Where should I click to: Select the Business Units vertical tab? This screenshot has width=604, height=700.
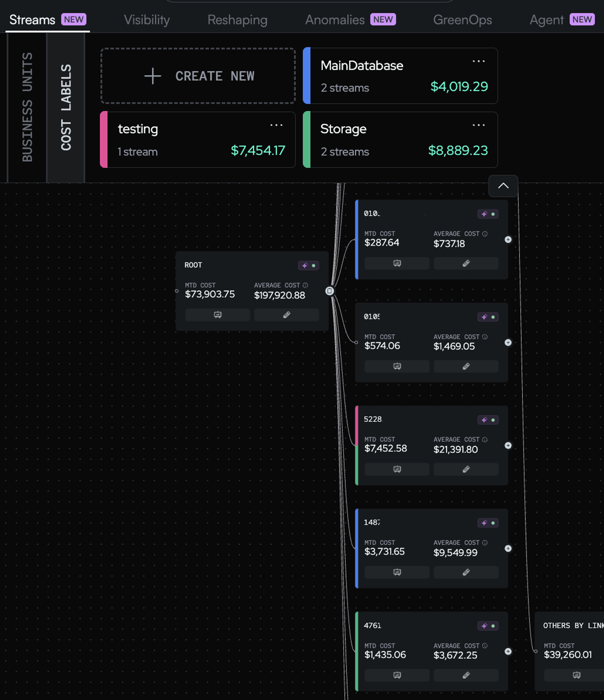[27, 108]
